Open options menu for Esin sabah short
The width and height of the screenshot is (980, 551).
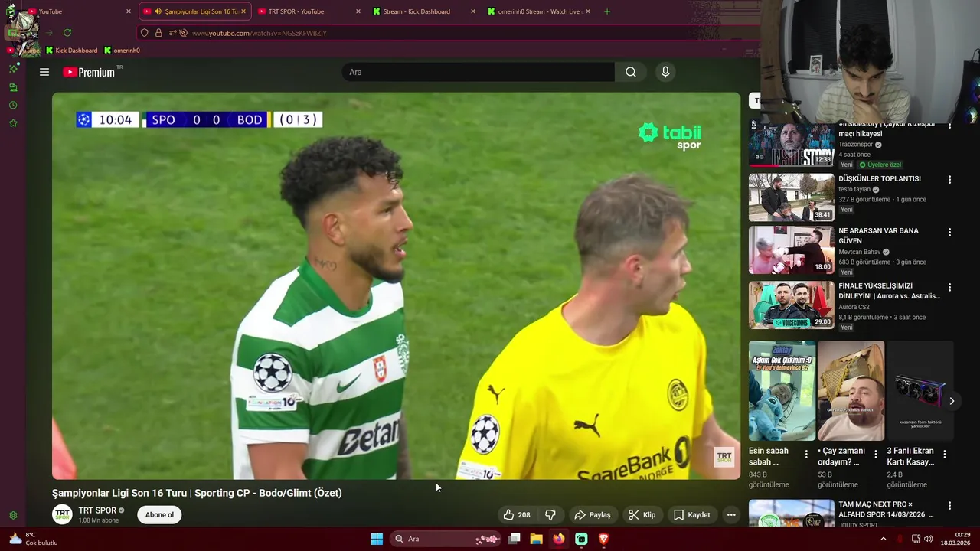805,454
